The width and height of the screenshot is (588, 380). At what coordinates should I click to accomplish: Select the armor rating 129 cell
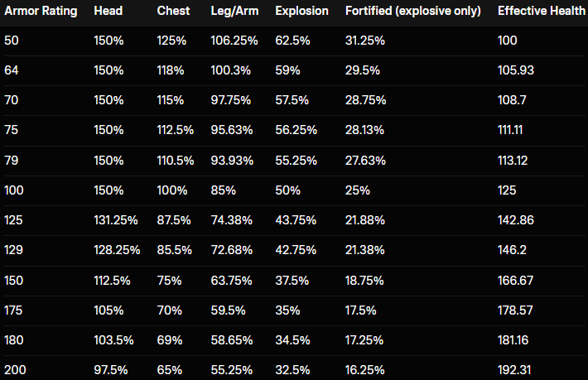click(15, 249)
